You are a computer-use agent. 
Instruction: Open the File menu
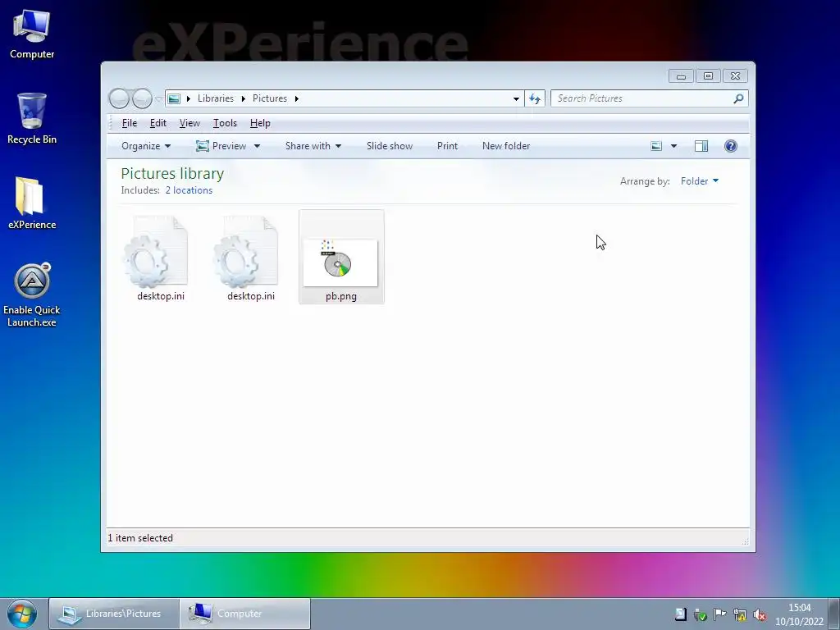pyautogui.click(x=129, y=123)
